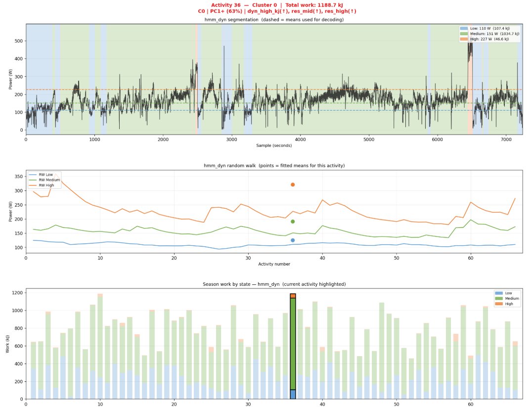Click 'Power (W)' label of random walk chart
Screen dimensions: 532x407
(x=10, y=212)
